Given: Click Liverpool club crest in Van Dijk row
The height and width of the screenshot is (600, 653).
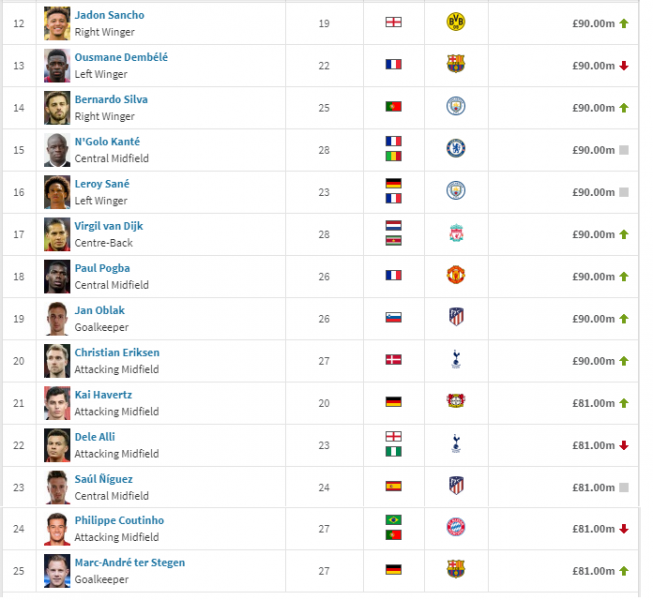Looking at the screenshot, I should coord(456,234).
